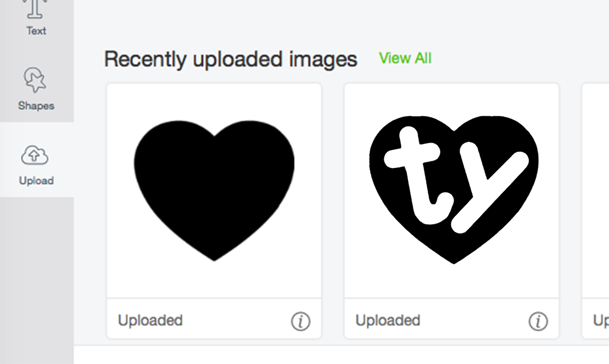
Task: Show info for ty heart upload
Action: [x=538, y=321]
